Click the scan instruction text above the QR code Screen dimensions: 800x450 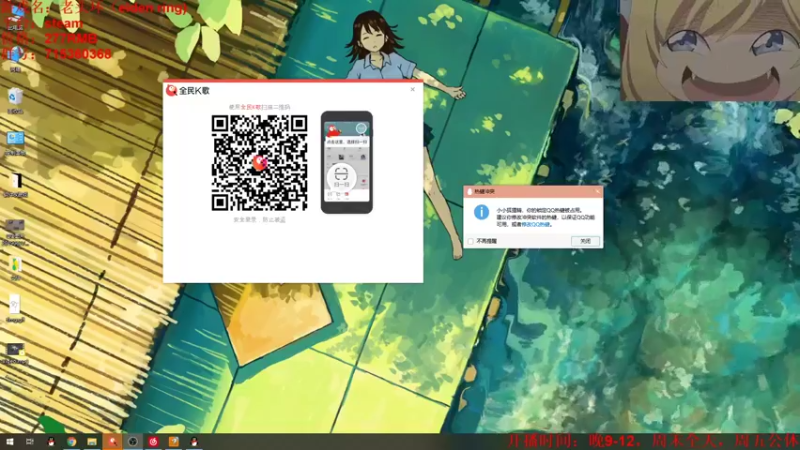pos(259,107)
